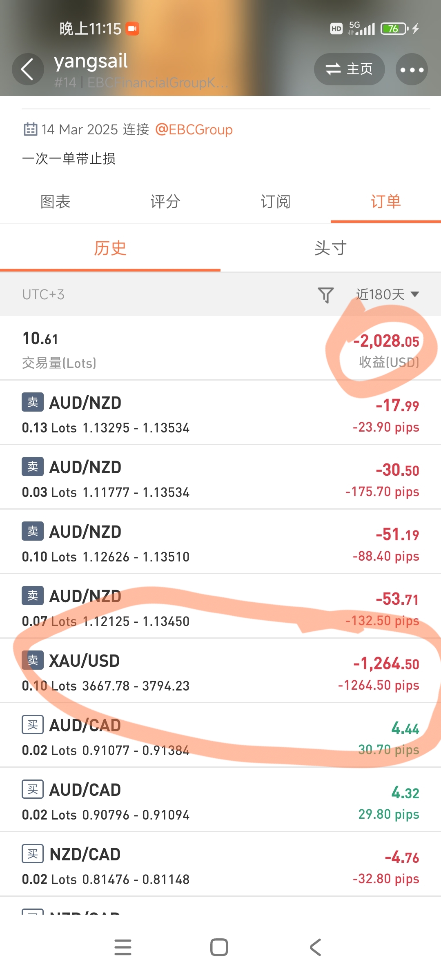Tap the calendar icon near 14 Mar 2025
This screenshot has width=441, height=980.
point(30,129)
